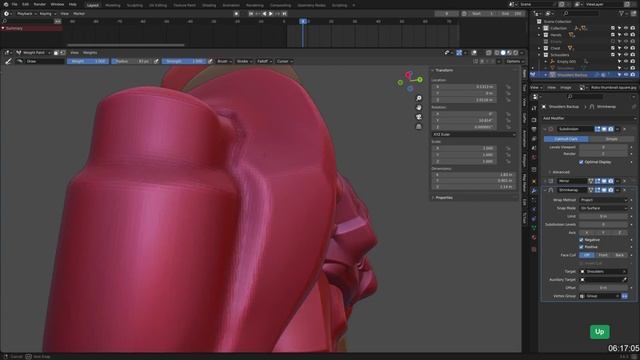The image size is (640, 360).
Task: Open rotation mode XYZ Euler dropdown
Action: click(x=473, y=134)
